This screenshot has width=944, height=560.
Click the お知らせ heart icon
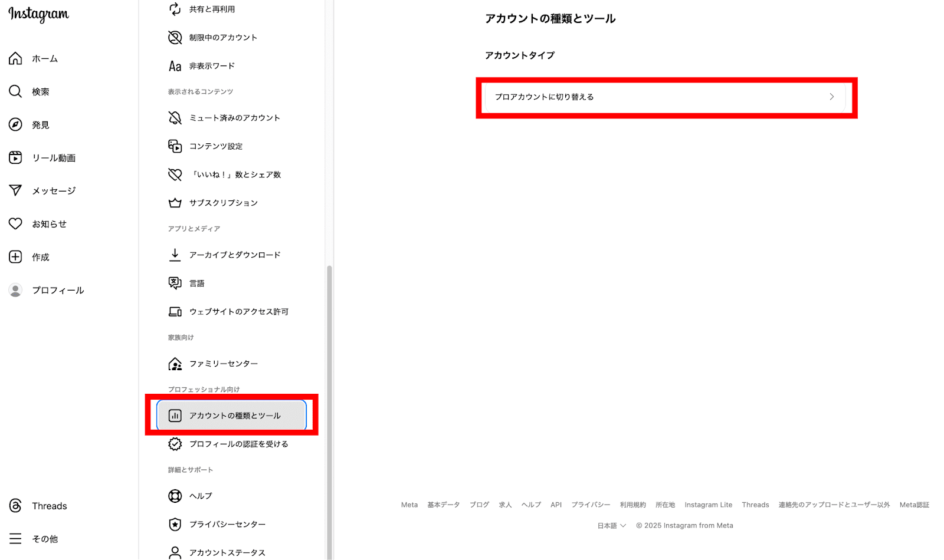[x=15, y=223]
